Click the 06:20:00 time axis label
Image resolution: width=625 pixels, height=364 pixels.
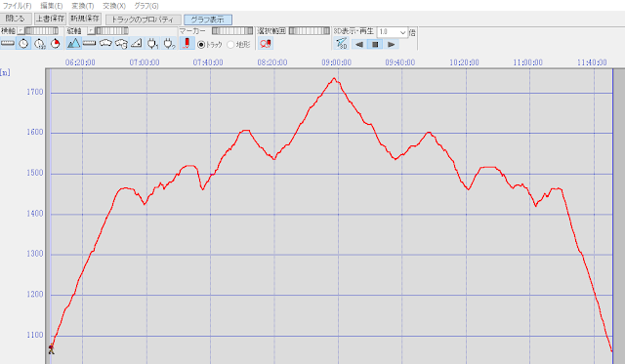[x=80, y=62]
